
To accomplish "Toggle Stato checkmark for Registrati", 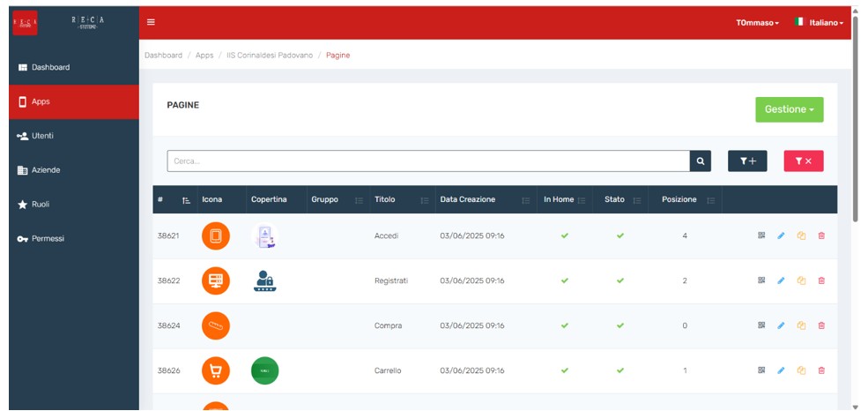I will point(620,280).
